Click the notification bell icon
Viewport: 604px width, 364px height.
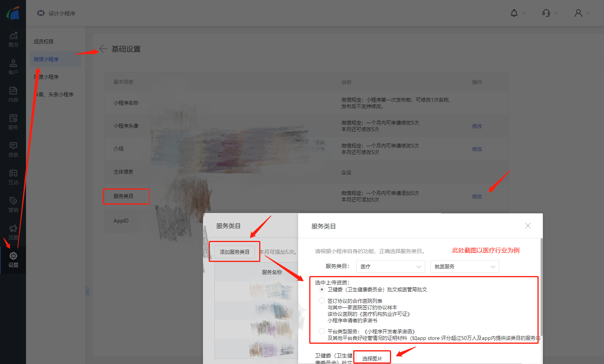click(514, 13)
